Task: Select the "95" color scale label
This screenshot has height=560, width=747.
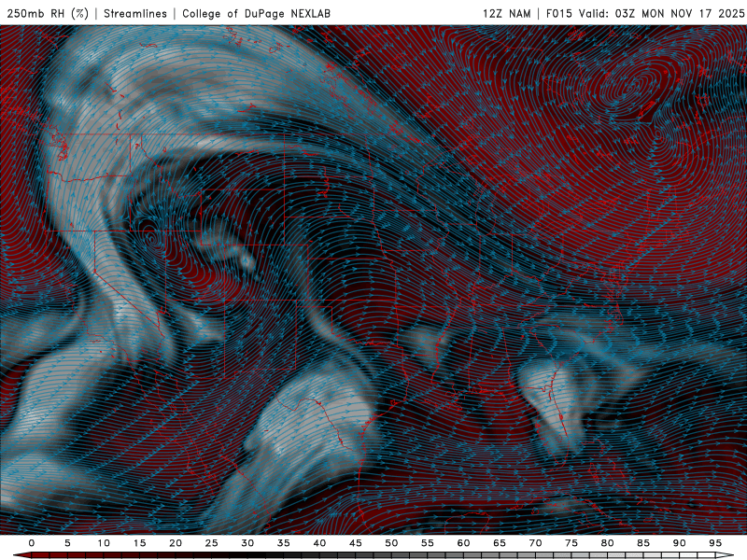Action: coord(715,543)
